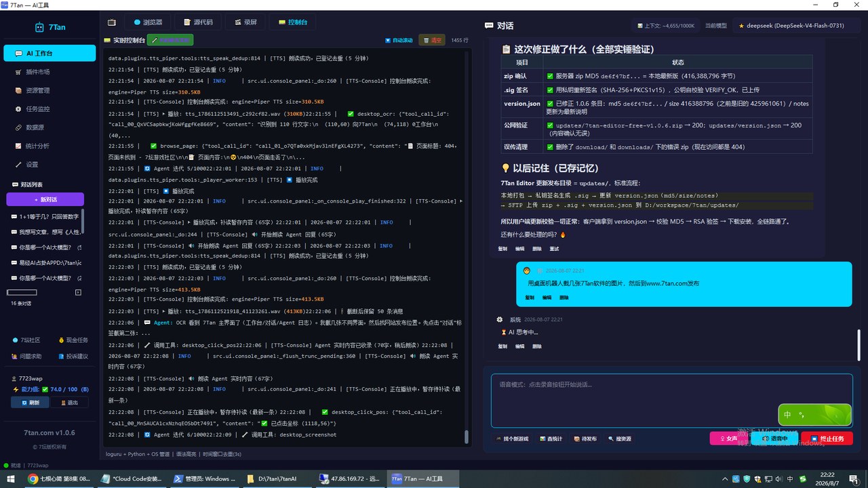Click the user avatar in the cyan message
Viewport: 868px width, 488px height.
click(527, 270)
